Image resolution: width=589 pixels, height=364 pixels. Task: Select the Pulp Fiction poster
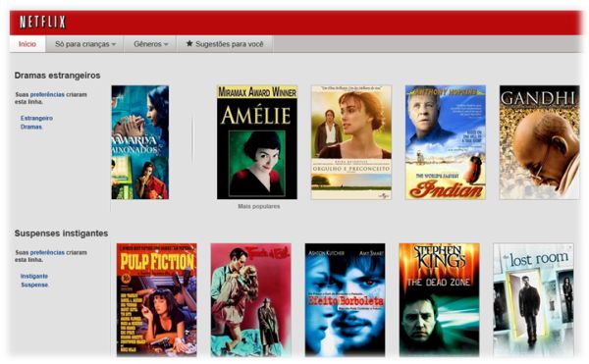tap(157, 300)
